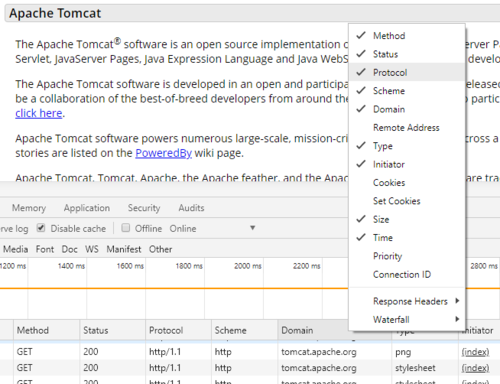This screenshot has height=384, width=500.
Task: Toggle the Scheme column option
Action: 407,91
